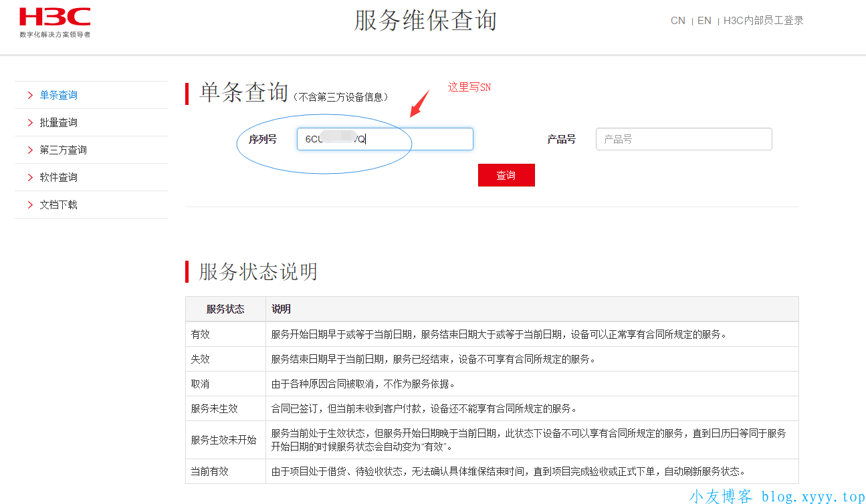Switch language to CN
The height and width of the screenshot is (504, 866).
click(x=677, y=21)
